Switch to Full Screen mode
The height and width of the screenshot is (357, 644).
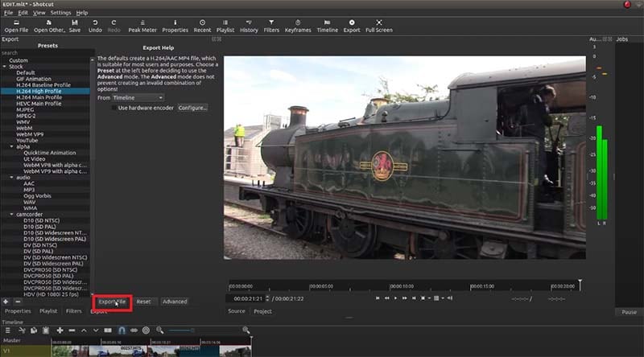pos(378,26)
